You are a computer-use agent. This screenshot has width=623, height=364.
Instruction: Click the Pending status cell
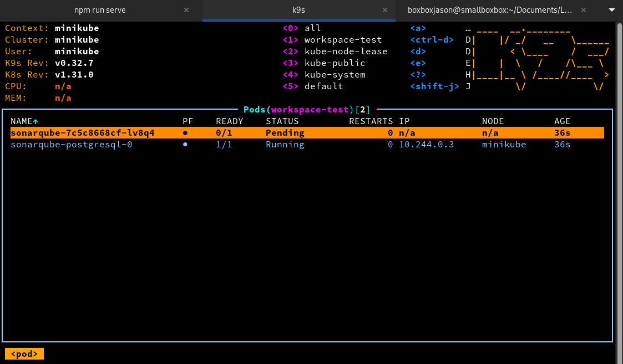[x=285, y=132]
